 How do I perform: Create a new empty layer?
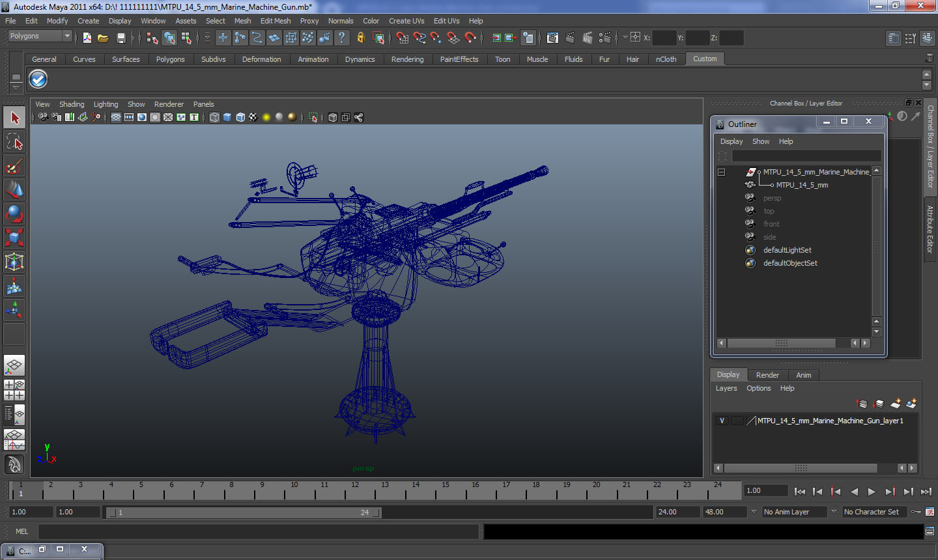[x=896, y=404]
